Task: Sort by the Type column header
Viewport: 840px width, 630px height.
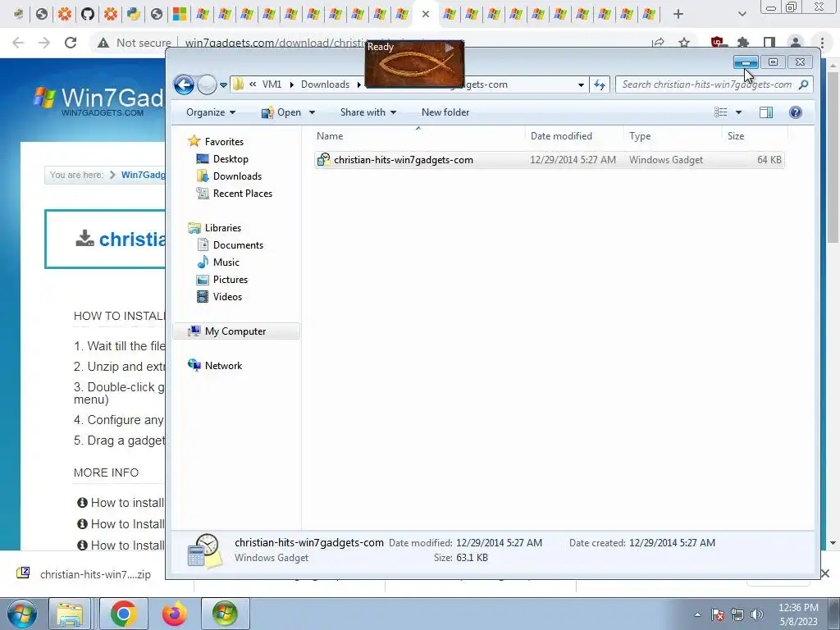Action: [673, 136]
